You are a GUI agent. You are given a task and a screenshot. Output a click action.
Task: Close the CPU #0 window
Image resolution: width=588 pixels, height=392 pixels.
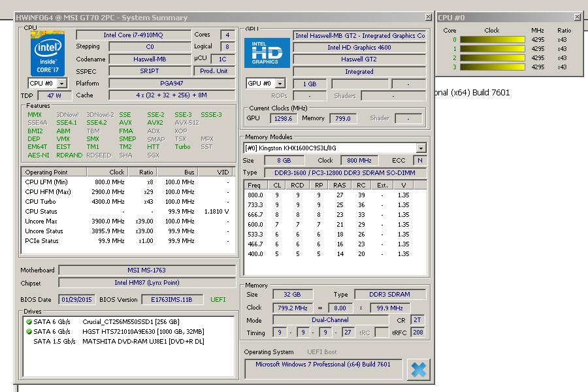(x=578, y=17)
